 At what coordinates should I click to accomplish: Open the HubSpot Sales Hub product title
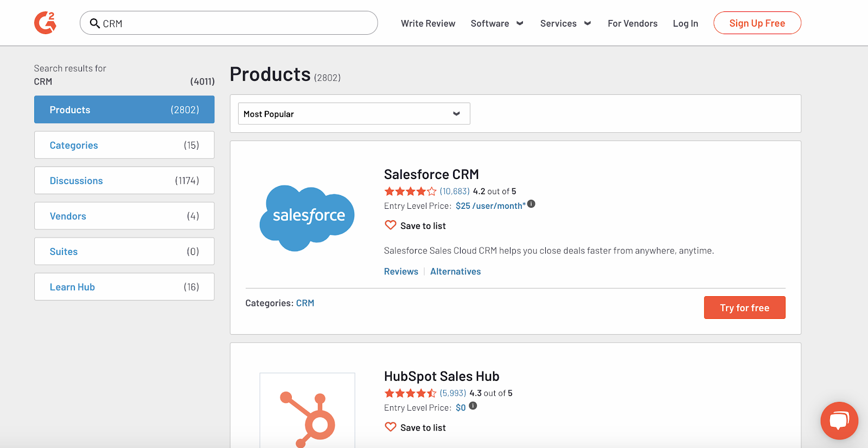(442, 376)
